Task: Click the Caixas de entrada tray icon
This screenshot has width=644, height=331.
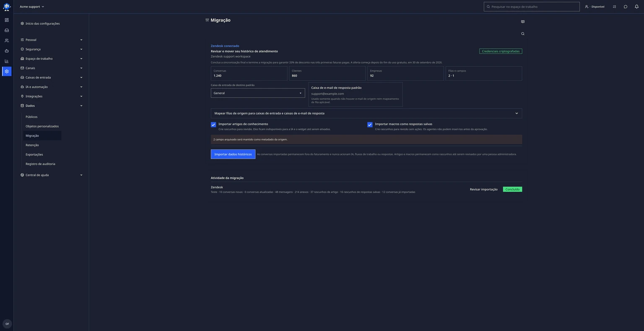Action: click(x=22, y=78)
